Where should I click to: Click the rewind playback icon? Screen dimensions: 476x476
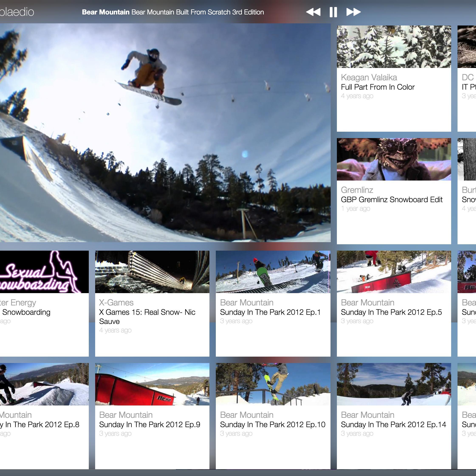pos(313,12)
